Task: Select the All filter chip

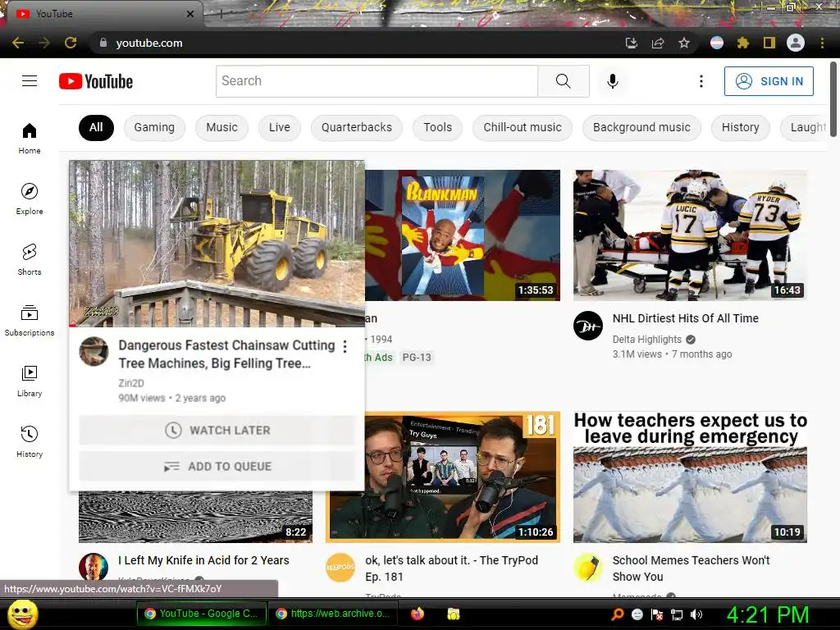Action: point(96,127)
